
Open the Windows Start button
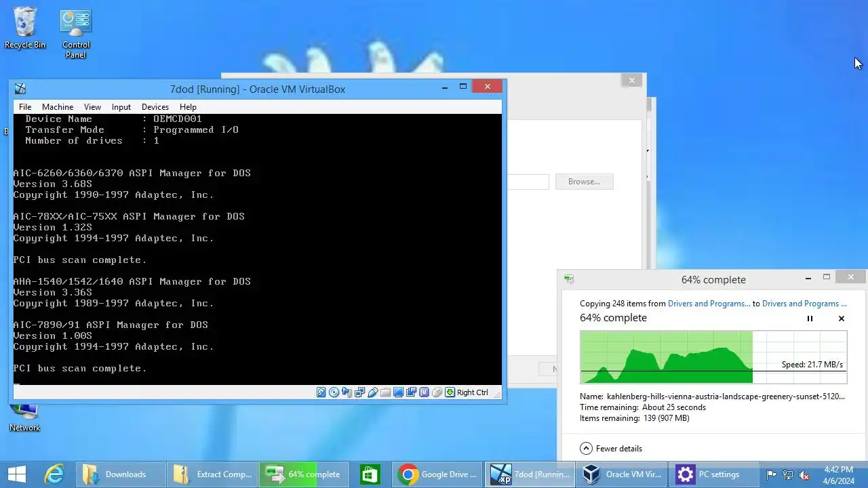16,474
